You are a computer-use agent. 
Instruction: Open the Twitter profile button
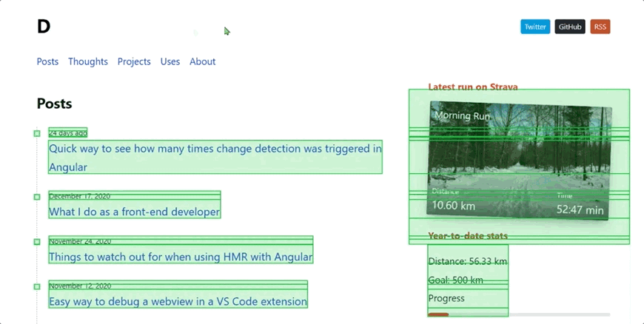pyautogui.click(x=535, y=27)
